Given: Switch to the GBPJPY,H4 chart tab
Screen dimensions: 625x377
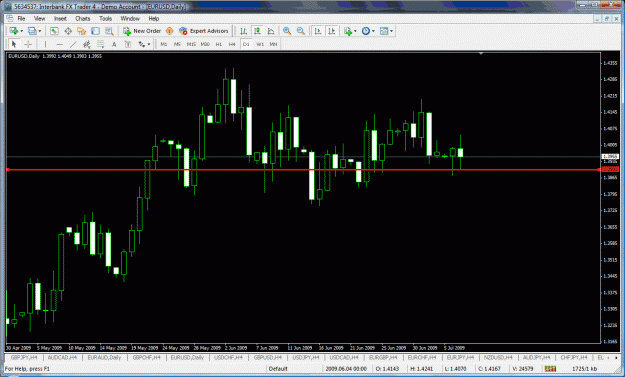Looking at the screenshot, I should [24, 357].
